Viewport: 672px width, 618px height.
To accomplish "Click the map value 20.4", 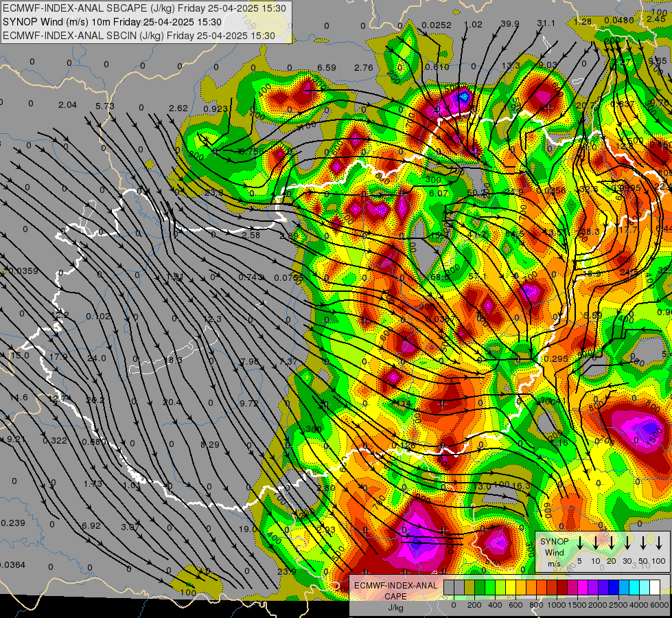I will click(172, 402).
